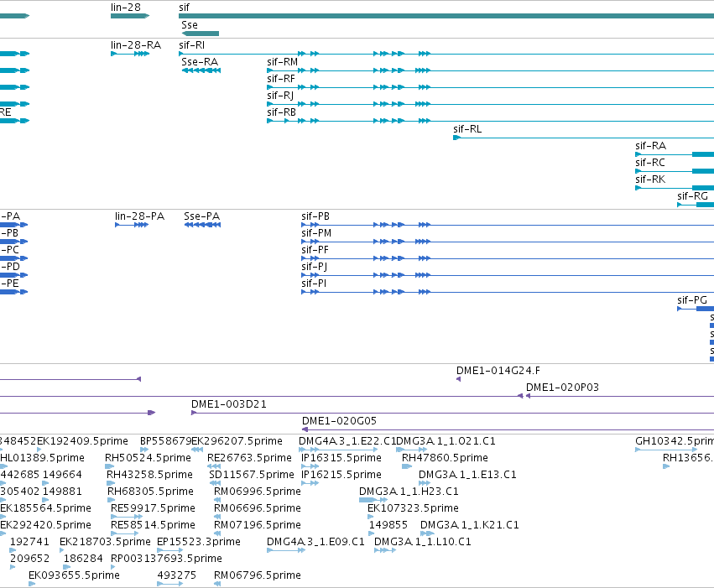The width and height of the screenshot is (714, 588).
Task: Click the DMG3A1_1.E13.C1 EST label
Action: point(467,475)
